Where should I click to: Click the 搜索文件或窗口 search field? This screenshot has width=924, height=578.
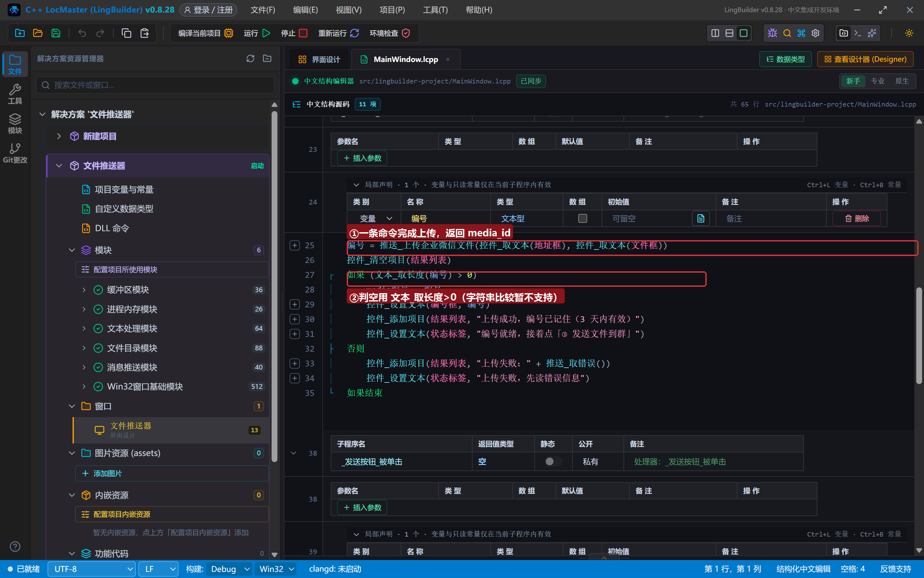(x=155, y=85)
